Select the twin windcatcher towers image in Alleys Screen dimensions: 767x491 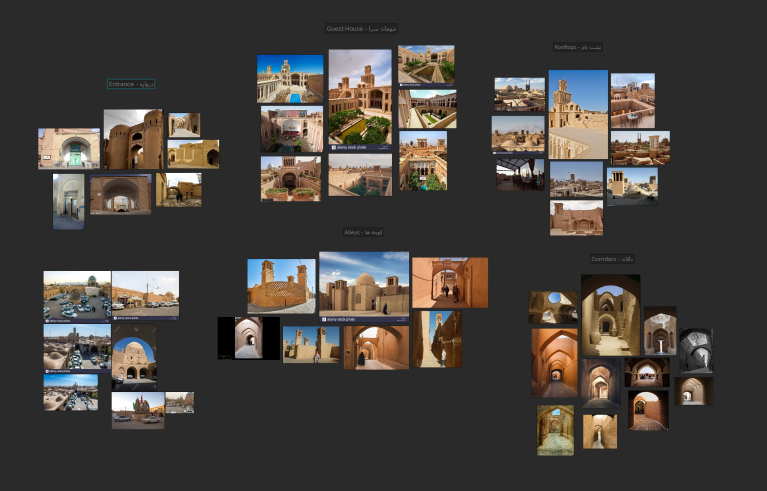tap(281, 286)
